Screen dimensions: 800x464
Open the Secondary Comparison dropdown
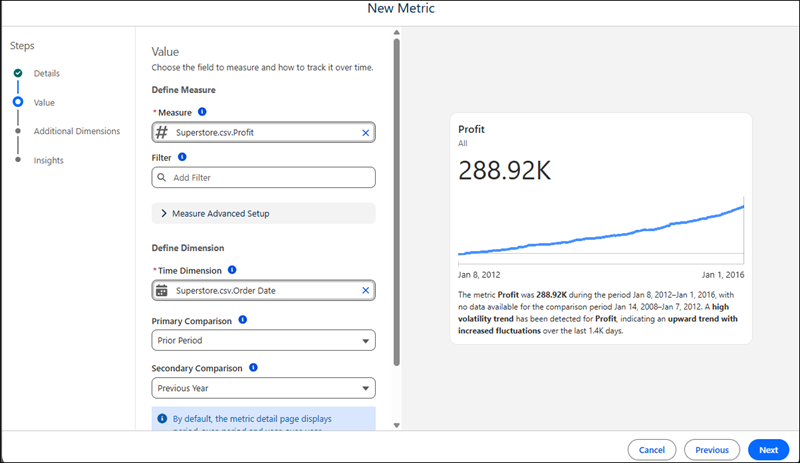point(263,388)
